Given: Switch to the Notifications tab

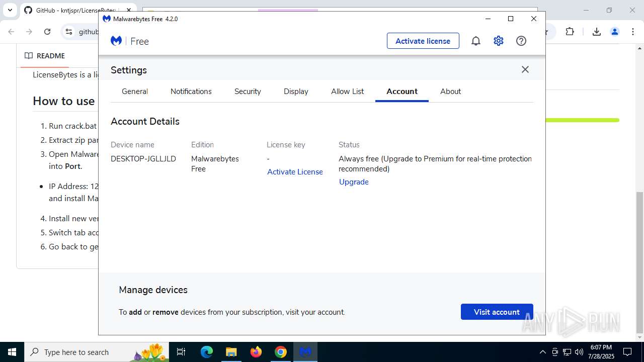Looking at the screenshot, I should coord(191,92).
